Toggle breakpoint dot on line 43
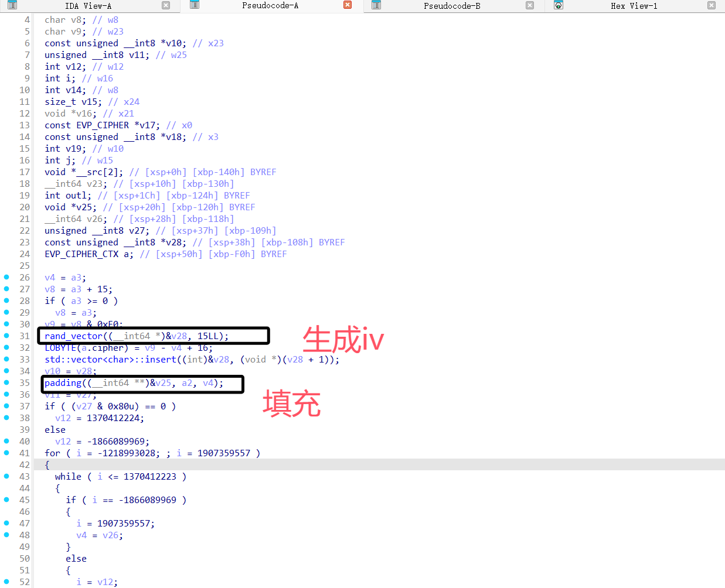 (x=6, y=476)
